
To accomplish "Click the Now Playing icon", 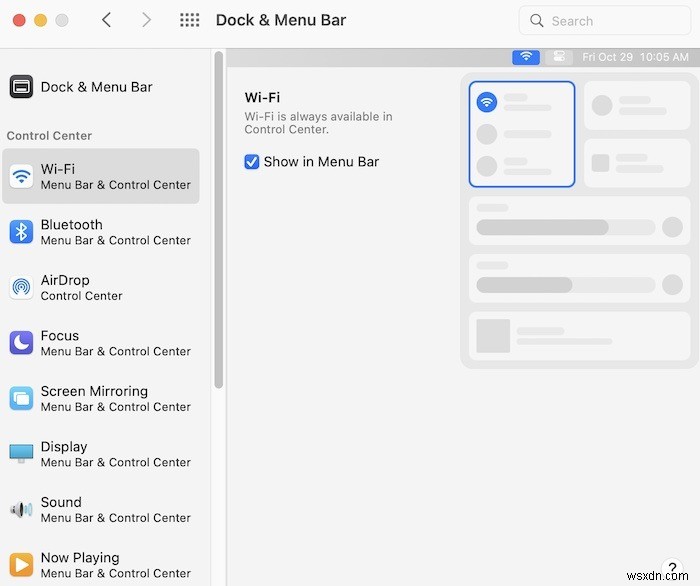I will click(21, 565).
